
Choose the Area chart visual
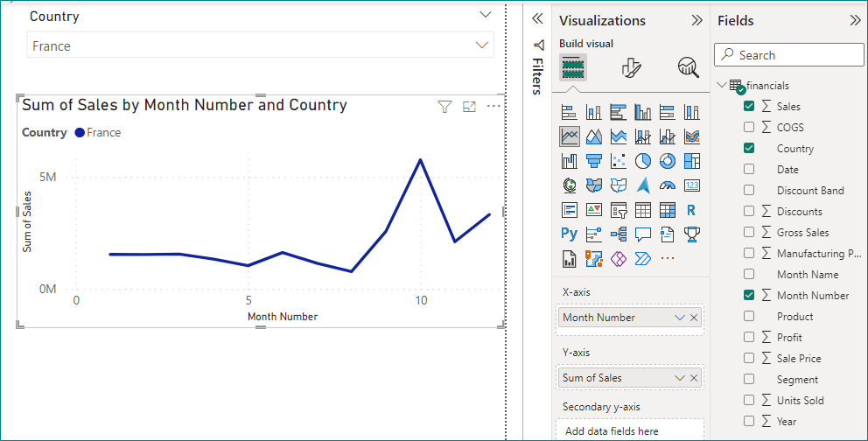click(593, 136)
